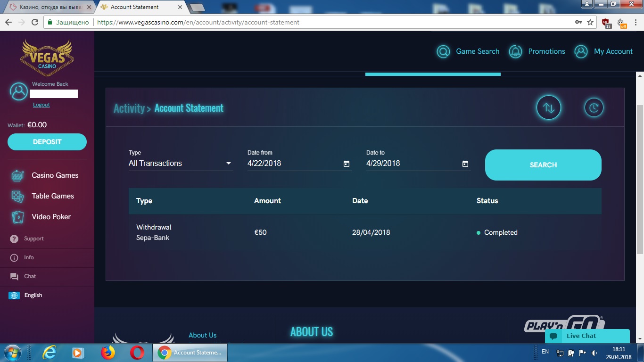Expand the transaction Type dropdown
The width and height of the screenshot is (644, 362).
181,164
